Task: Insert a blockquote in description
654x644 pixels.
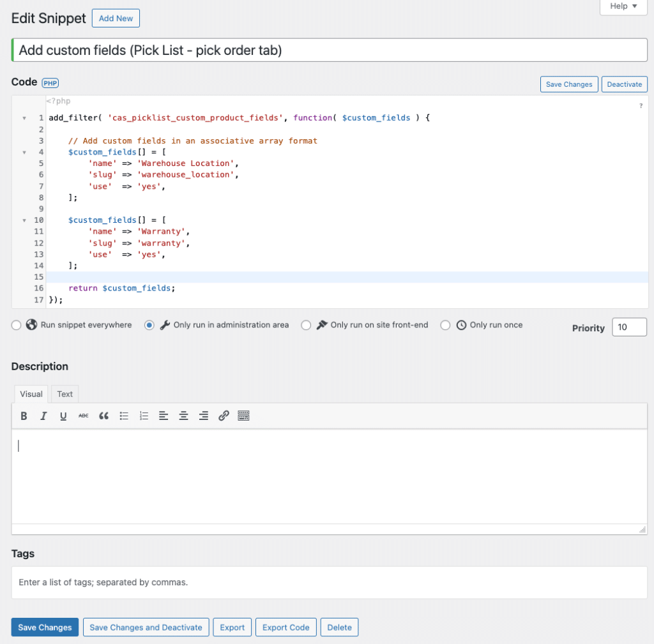Action: tap(103, 416)
